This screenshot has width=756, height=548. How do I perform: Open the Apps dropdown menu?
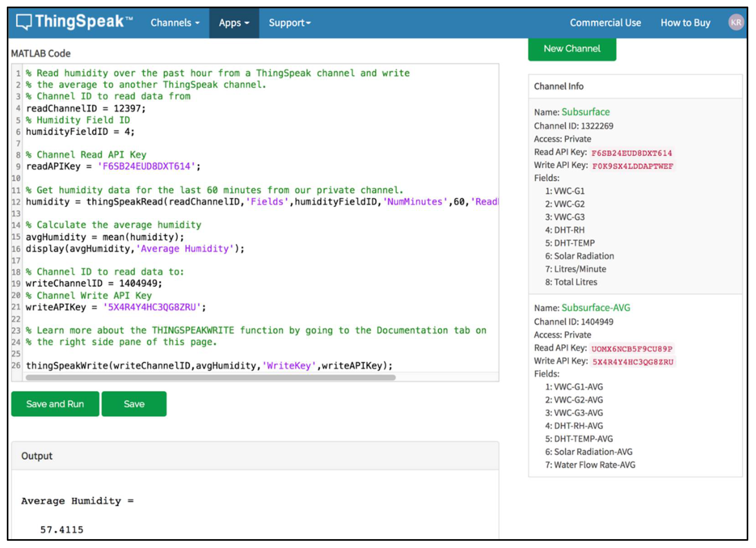[x=234, y=23]
